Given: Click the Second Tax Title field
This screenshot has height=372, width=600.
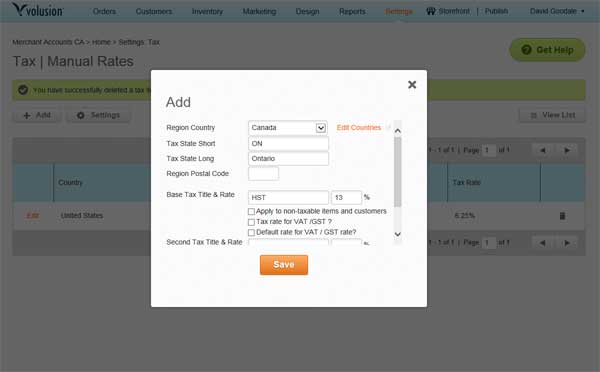Looking at the screenshot, I should pyautogui.click(x=288, y=242).
